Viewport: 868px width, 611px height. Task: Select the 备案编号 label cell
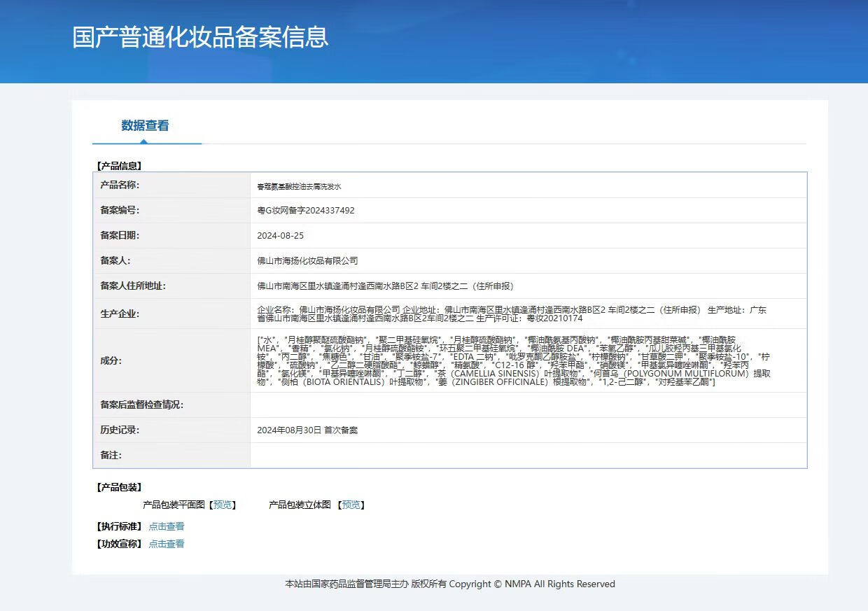[171, 211]
